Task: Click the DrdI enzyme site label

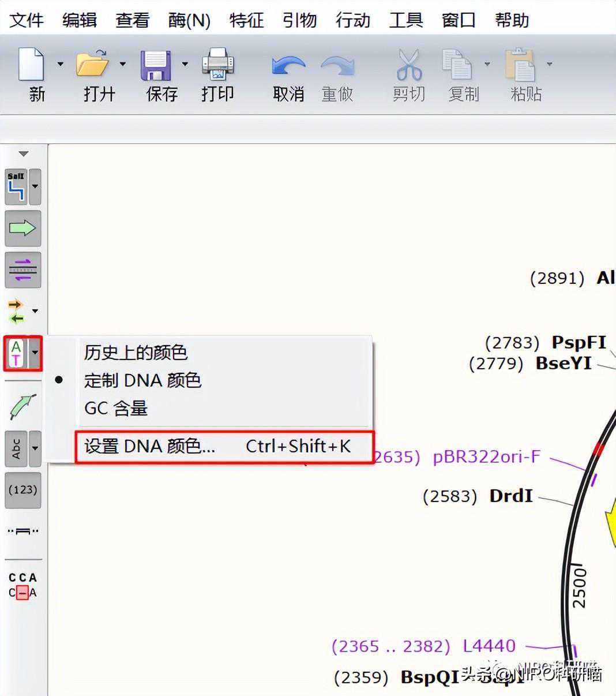Action: click(x=510, y=496)
